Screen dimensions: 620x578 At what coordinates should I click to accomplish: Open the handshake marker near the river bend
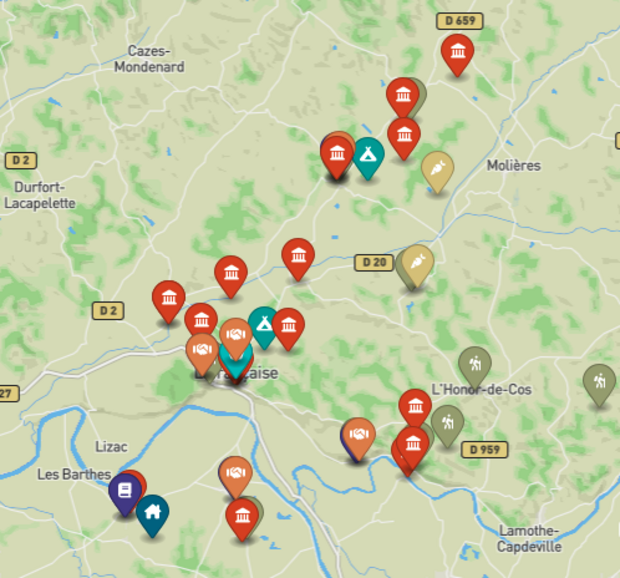pos(359,437)
